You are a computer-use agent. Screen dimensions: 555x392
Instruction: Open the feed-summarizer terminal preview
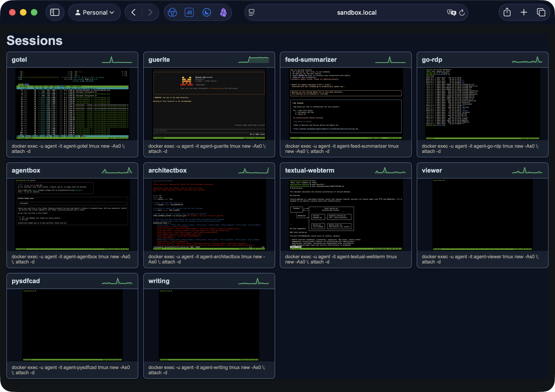346,104
